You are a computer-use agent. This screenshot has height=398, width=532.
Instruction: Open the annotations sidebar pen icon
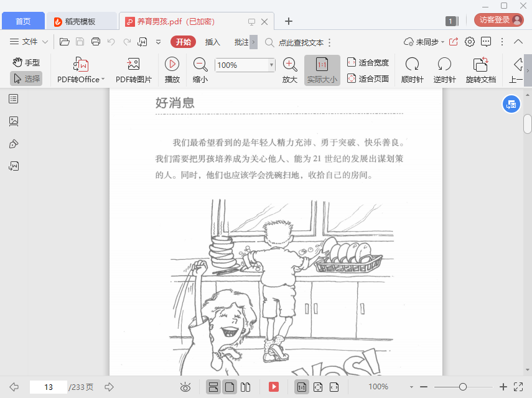pyautogui.click(x=14, y=144)
